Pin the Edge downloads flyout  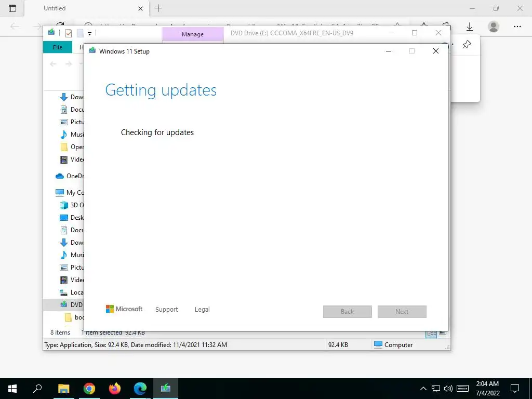pyautogui.click(x=467, y=44)
